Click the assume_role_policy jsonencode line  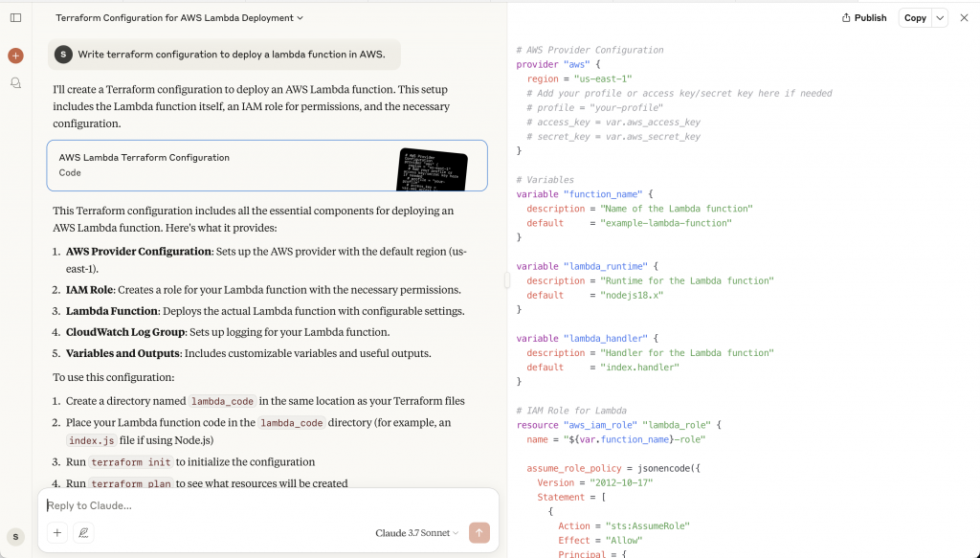(613, 468)
